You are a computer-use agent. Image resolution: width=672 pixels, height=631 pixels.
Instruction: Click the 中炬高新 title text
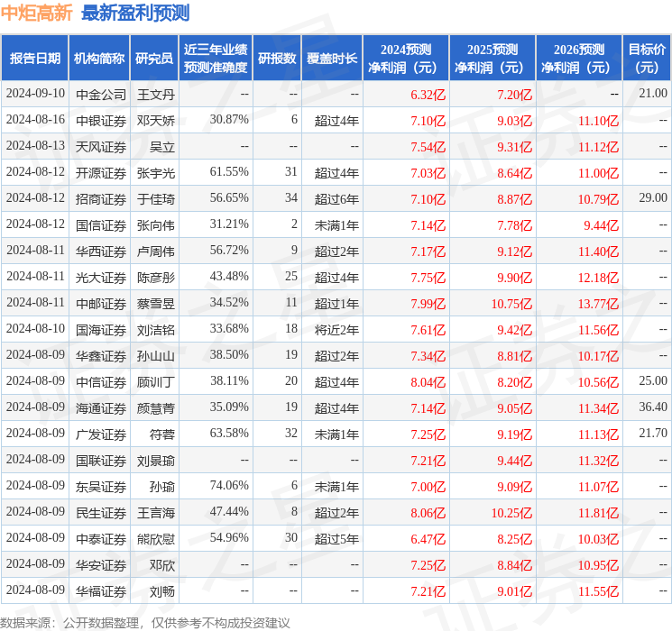37,13
